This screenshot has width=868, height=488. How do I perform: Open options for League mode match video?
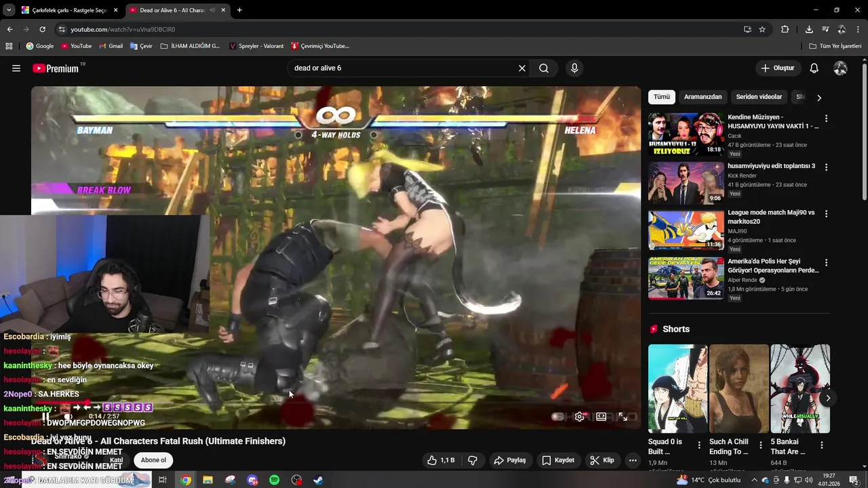tap(826, 213)
